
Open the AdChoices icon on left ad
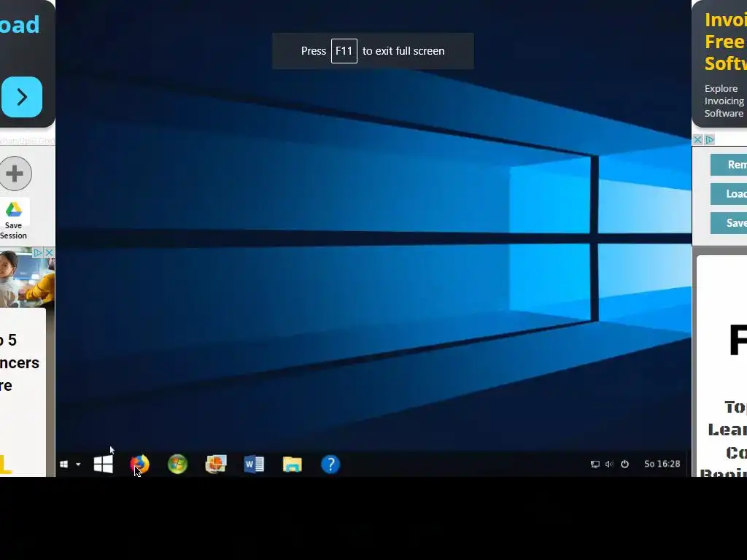point(38,252)
